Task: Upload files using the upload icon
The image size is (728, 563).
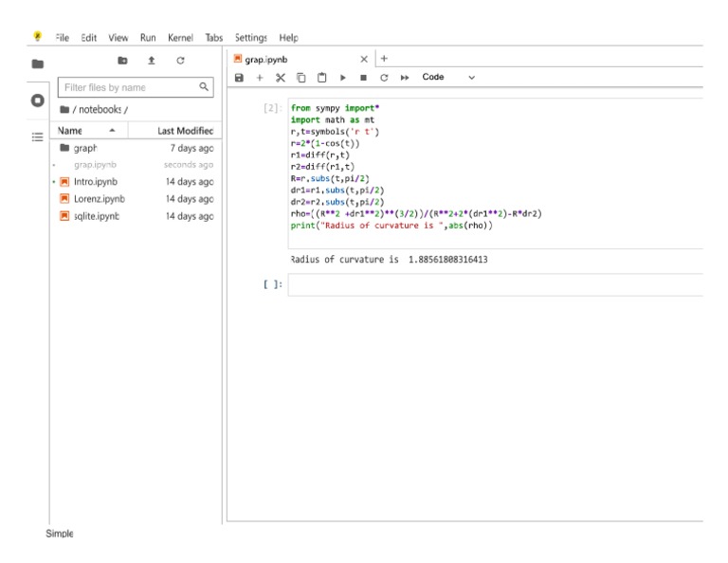Action: (x=152, y=60)
